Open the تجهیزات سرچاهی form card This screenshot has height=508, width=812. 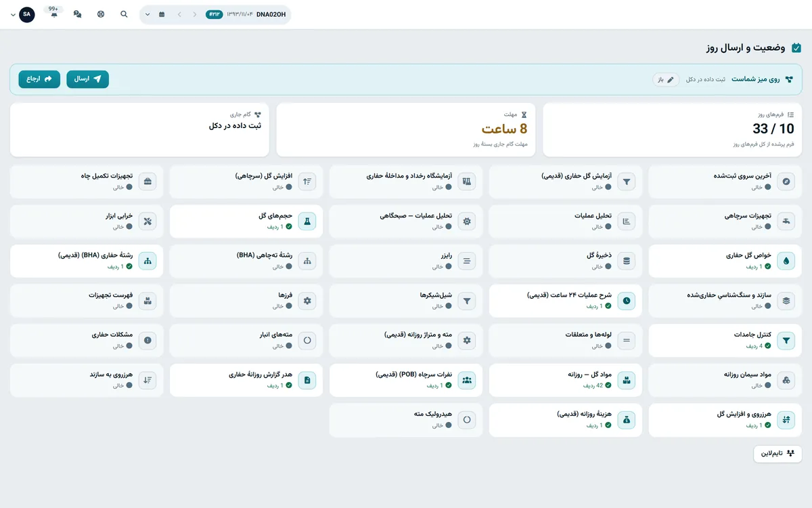pyautogui.click(x=725, y=221)
